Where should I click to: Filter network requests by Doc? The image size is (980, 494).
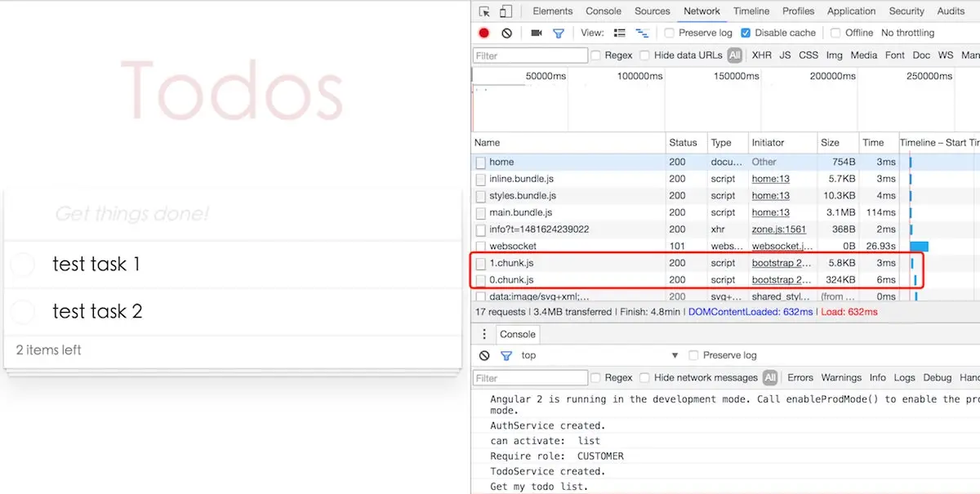coord(921,56)
